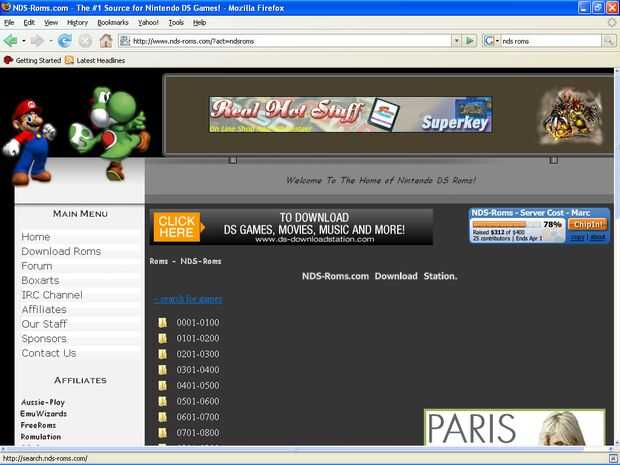Visit EmuWizards affiliate link
The height and width of the screenshot is (465, 620).
[x=43, y=414]
